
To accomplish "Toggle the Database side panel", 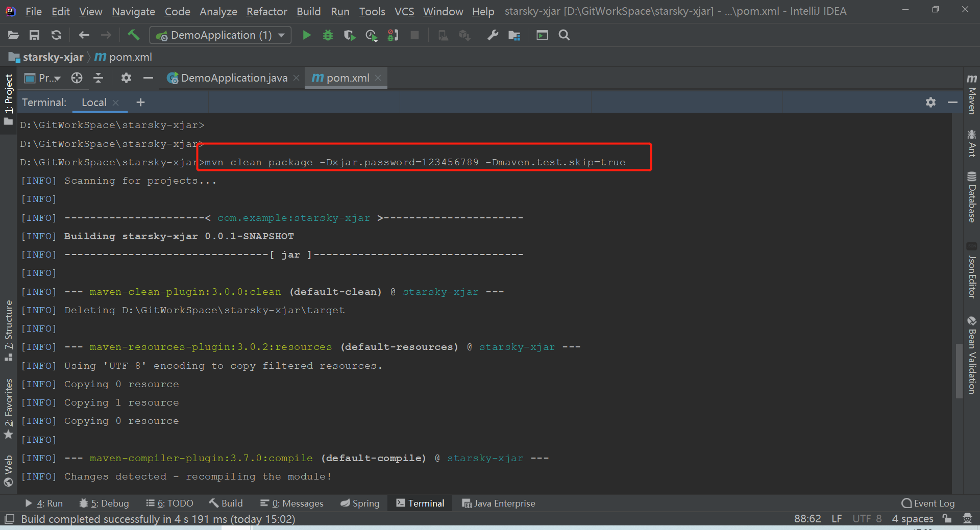I will click(x=972, y=197).
